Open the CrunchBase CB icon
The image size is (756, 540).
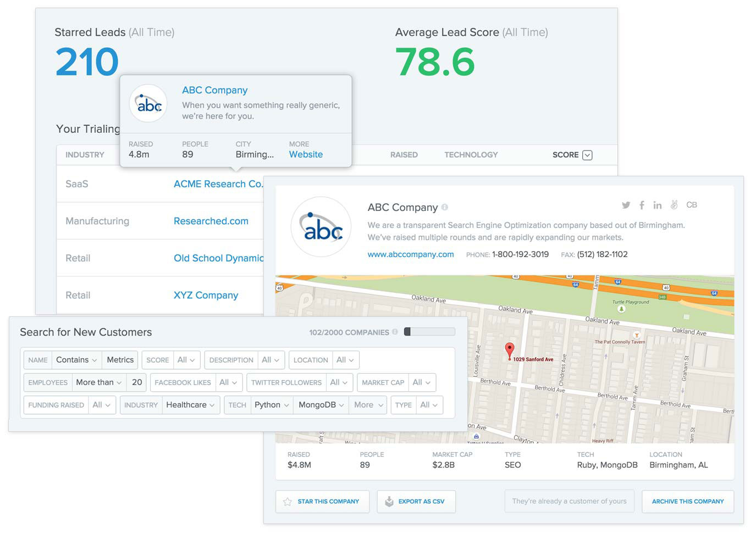[x=692, y=205]
